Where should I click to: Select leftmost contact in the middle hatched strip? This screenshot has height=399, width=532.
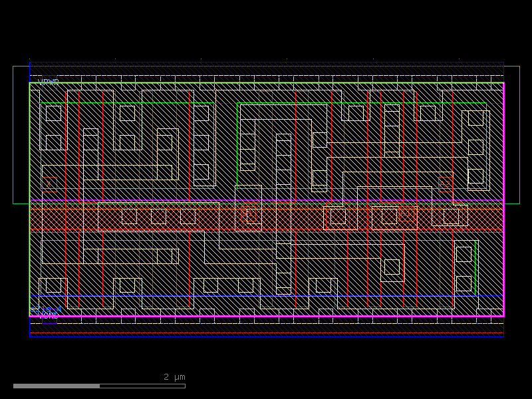coord(129,216)
